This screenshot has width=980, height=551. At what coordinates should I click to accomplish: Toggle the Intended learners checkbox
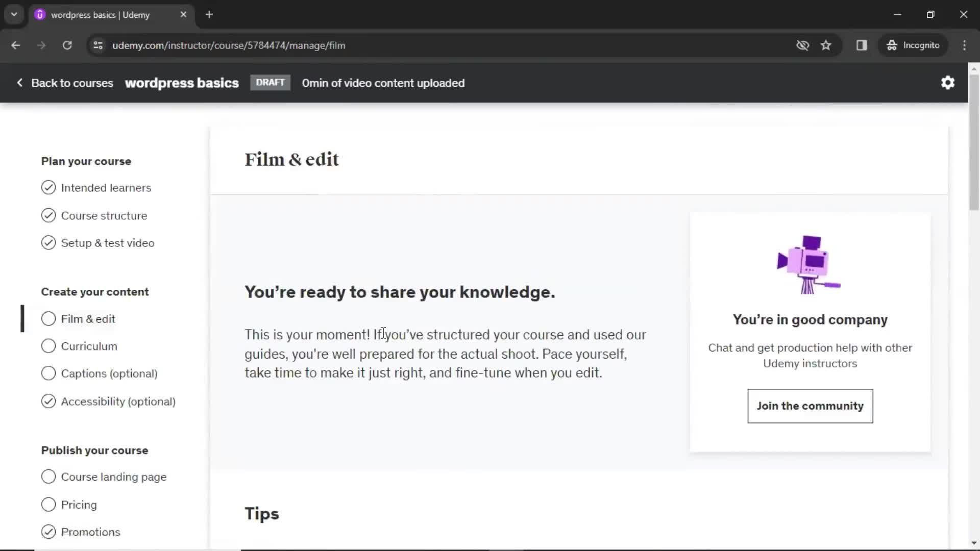point(48,188)
